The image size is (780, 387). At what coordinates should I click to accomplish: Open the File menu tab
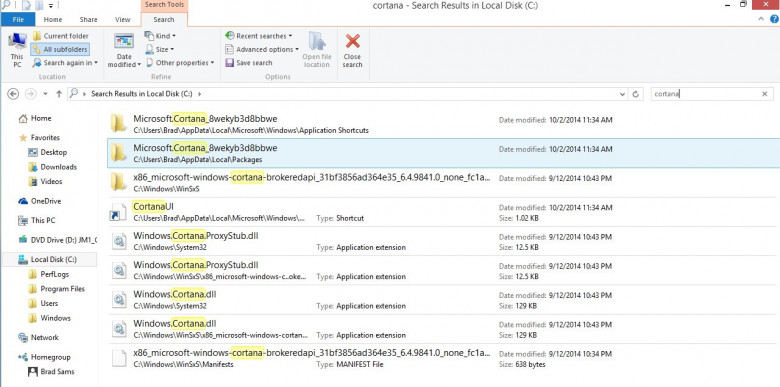[18, 19]
